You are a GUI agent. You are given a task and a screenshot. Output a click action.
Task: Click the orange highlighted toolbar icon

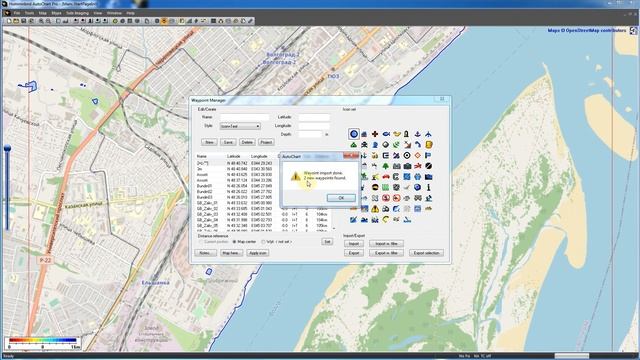[164, 21]
